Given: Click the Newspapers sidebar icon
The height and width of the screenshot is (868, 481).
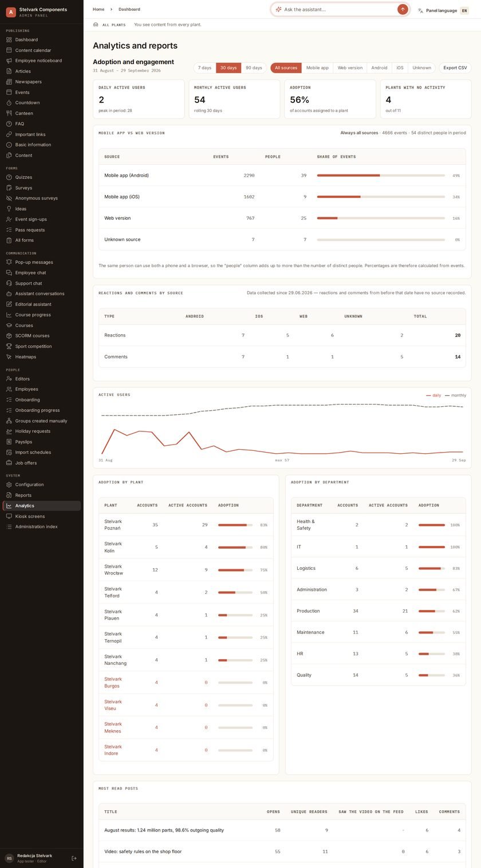Looking at the screenshot, I should tap(9, 82).
